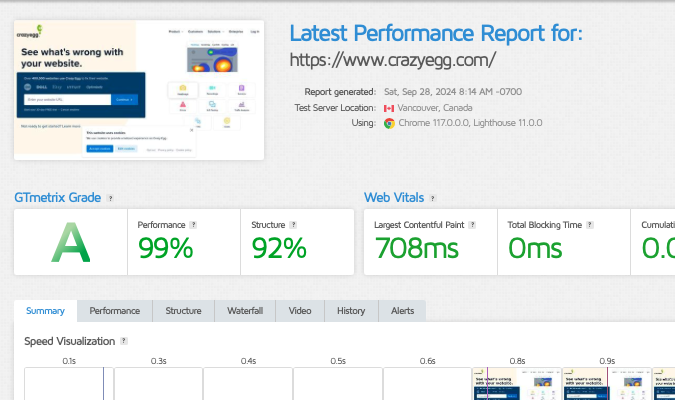Open the Waterfall tab
Screen dimensions: 675x400
pos(245,311)
